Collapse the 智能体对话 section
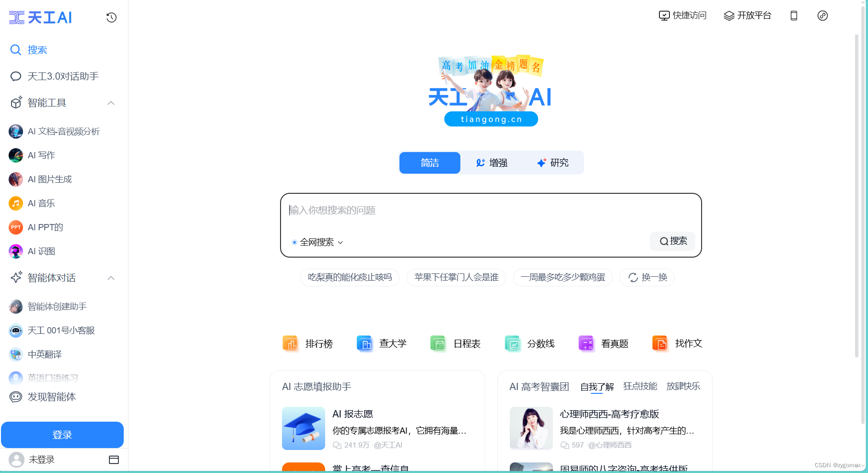868x473 pixels. [x=111, y=278]
